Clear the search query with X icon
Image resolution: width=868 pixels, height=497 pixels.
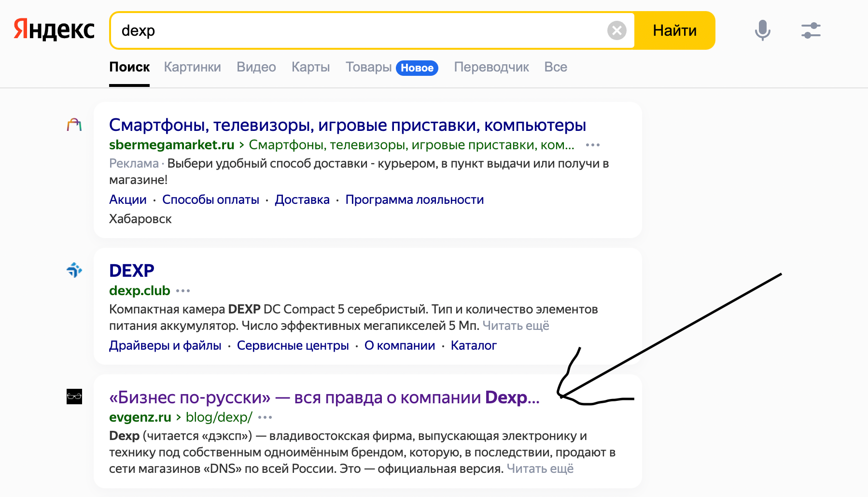coord(616,30)
